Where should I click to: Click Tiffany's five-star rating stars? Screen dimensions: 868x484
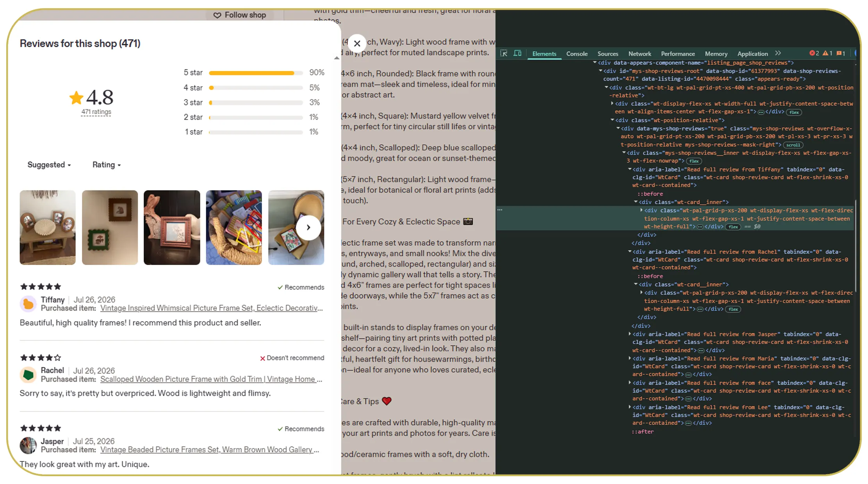click(x=41, y=286)
